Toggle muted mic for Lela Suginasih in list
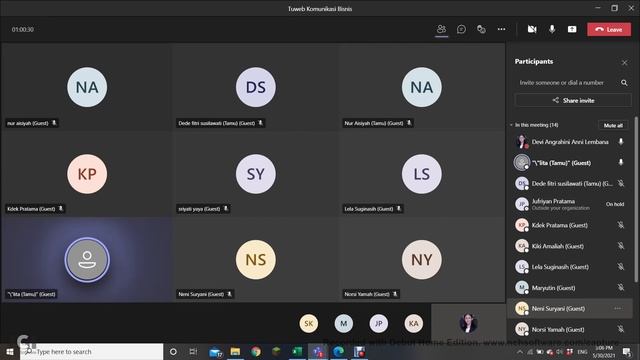Image resolution: width=640 pixels, height=360 pixels. [x=621, y=267]
